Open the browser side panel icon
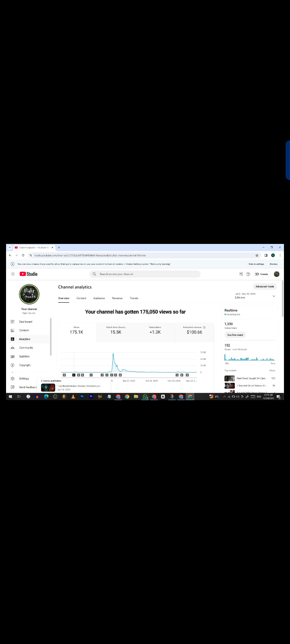This screenshot has height=644, width=290. pos(266,255)
